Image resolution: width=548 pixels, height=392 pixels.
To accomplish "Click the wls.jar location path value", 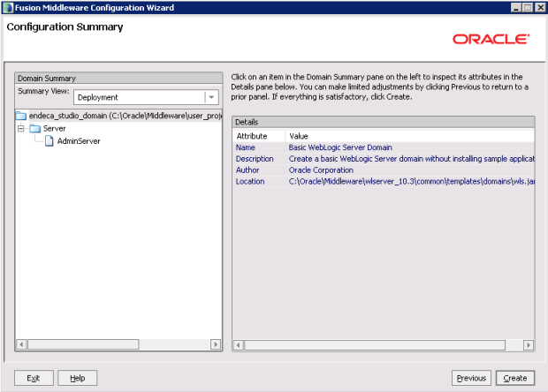I will [411, 182].
